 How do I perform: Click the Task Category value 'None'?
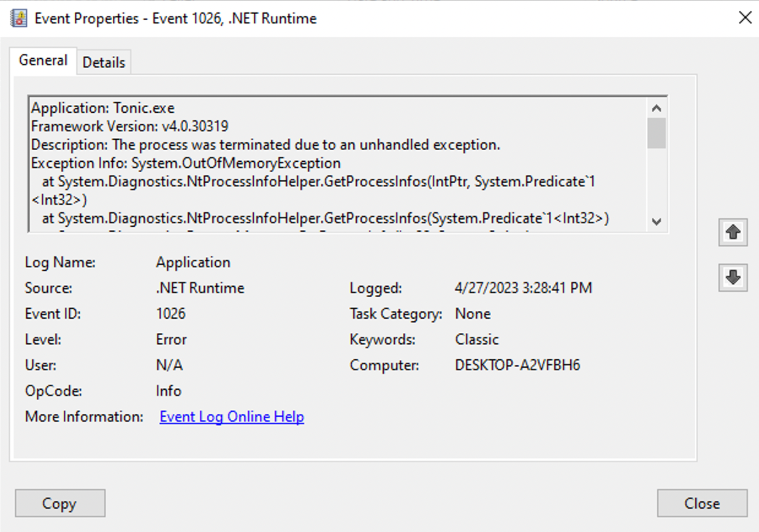[x=473, y=314]
